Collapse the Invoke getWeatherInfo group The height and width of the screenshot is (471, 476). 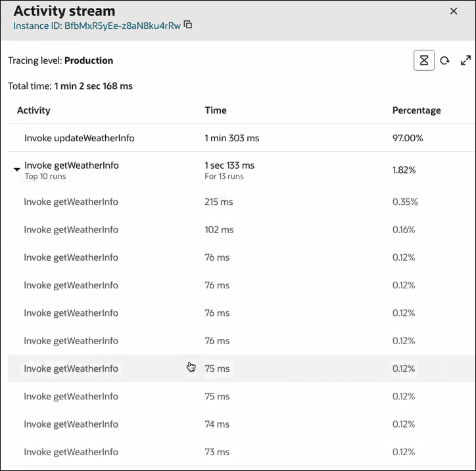click(17, 169)
